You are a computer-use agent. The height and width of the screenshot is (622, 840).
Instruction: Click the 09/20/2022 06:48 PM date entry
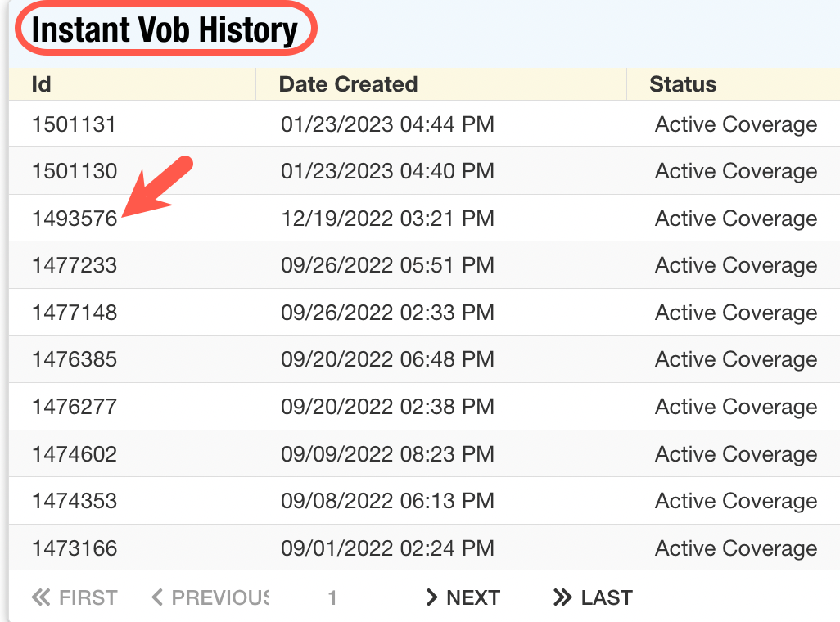click(387, 359)
